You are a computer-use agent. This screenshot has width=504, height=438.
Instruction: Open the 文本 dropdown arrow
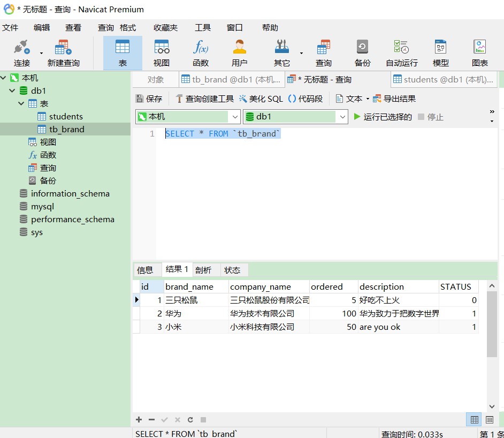tap(368, 99)
